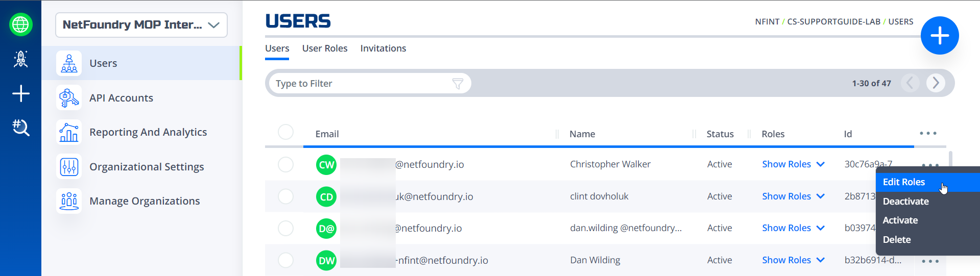Click the filter funnel icon
The width and height of the screenshot is (980, 276).
pyautogui.click(x=458, y=84)
